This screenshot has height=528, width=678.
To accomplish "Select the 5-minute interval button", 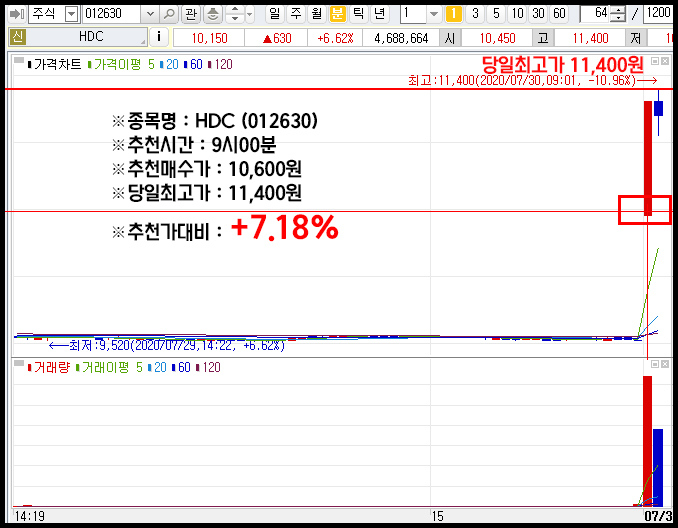I will [496, 14].
